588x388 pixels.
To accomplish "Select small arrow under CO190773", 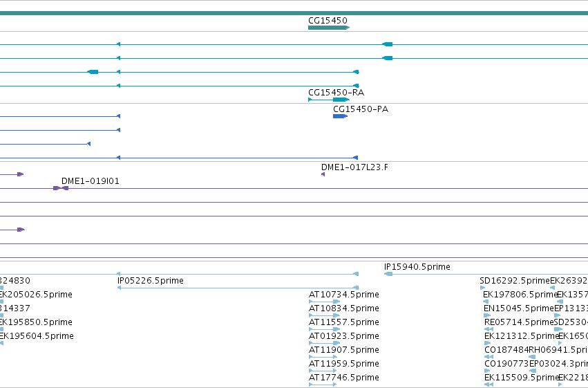I will [487, 371].
